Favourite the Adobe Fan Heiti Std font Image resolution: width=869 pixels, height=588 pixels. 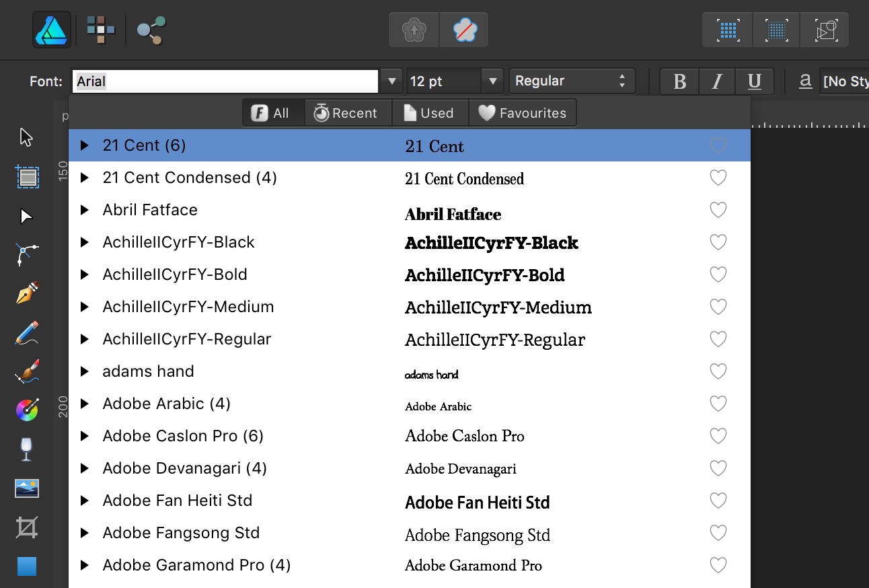pyautogui.click(x=718, y=501)
